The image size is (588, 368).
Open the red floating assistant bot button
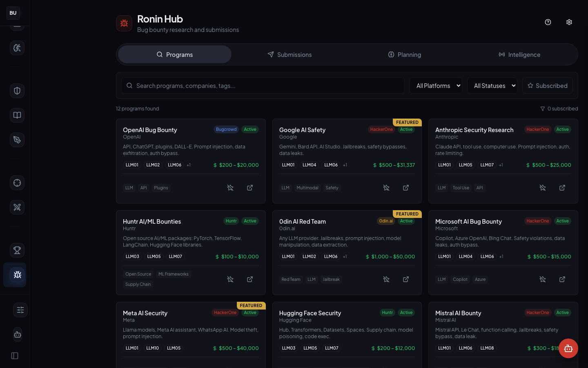tap(568, 348)
